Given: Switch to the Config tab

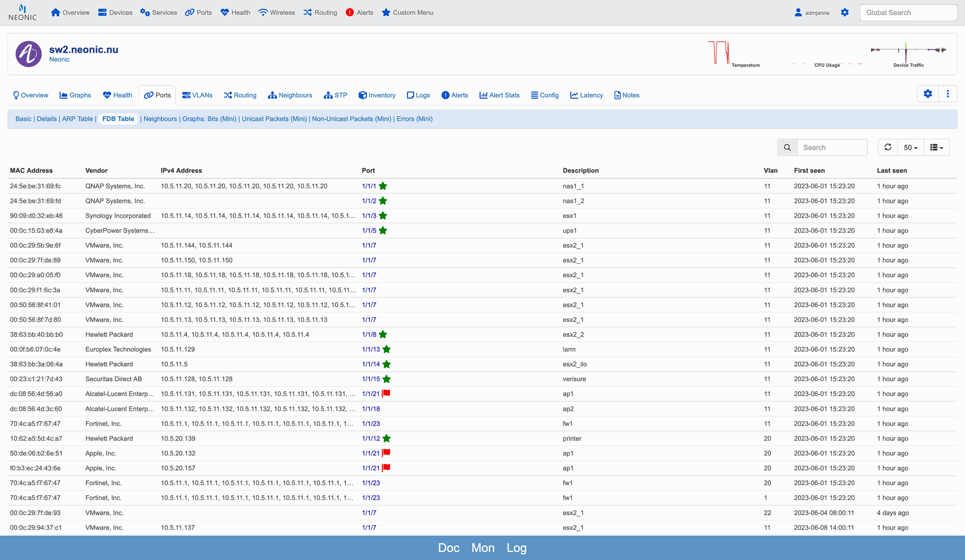Looking at the screenshot, I should pos(545,95).
